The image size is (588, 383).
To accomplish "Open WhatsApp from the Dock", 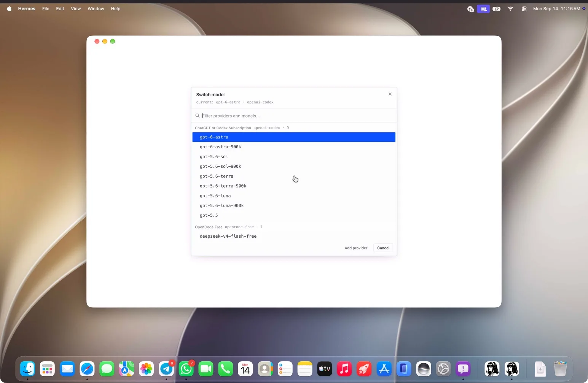I will 186,369.
